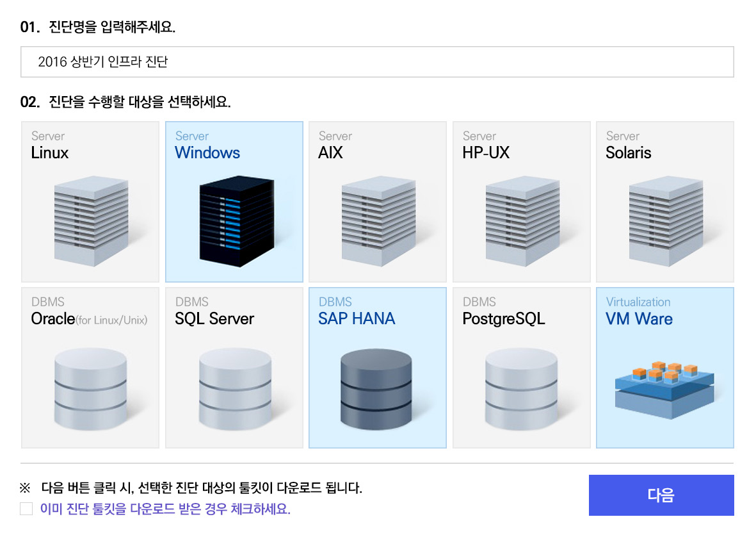Click '(for Linux/Unix)' text on Oracle card
The height and width of the screenshot is (535, 756).
(x=111, y=320)
